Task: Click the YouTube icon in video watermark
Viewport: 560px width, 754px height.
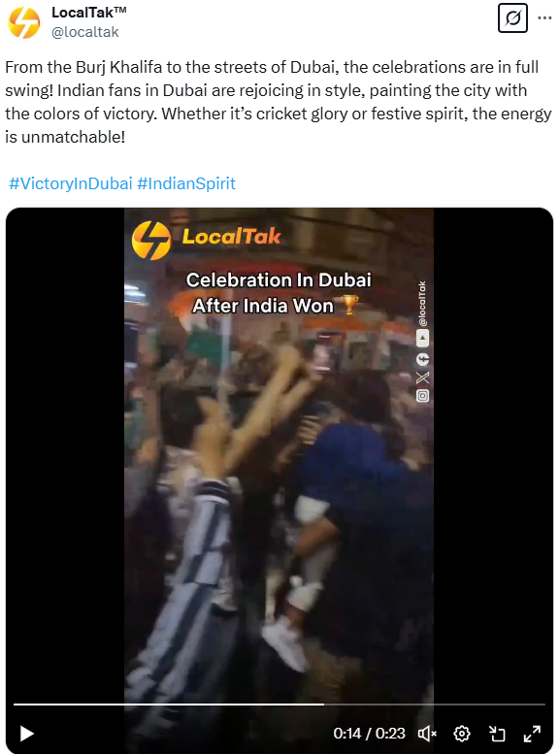Action: [422, 339]
